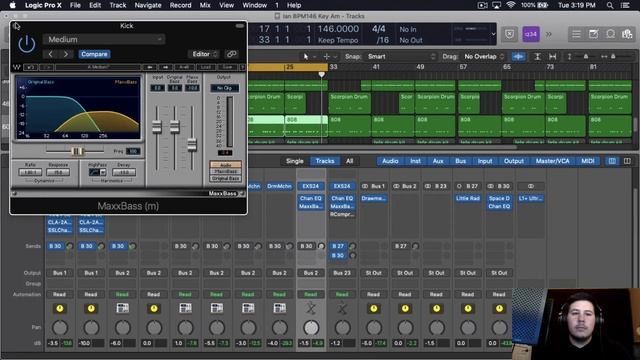Click the Wi-Fi icon in menu bar

coord(511,5)
